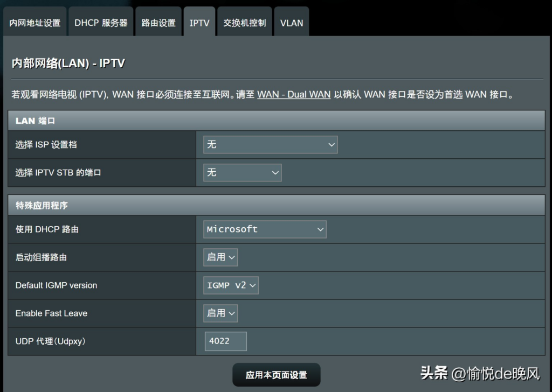Open the 使用 DHCP 路由 Microsoft dropdown
Viewport: 552px width, 392px height.
point(265,229)
